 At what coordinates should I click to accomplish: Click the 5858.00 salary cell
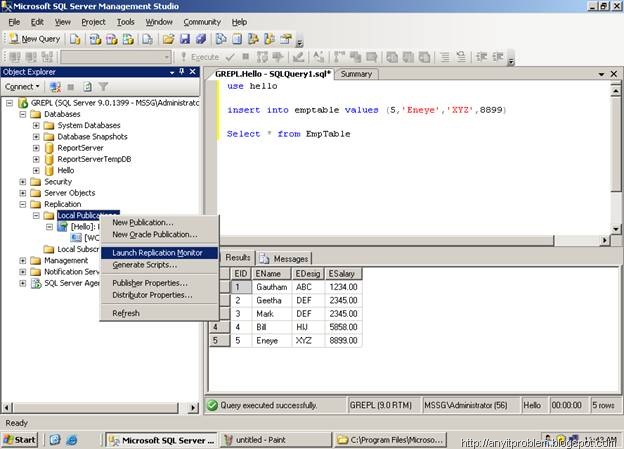(343, 327)
